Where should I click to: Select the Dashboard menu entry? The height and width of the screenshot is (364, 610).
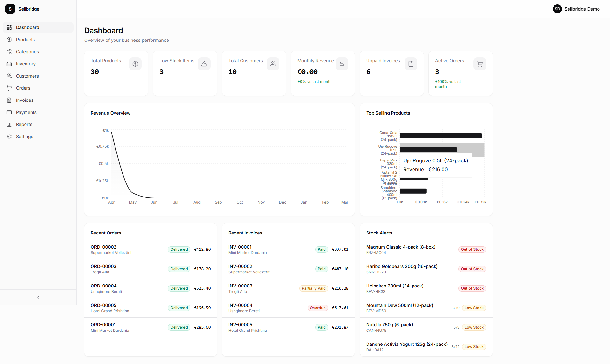click(27, 27)
